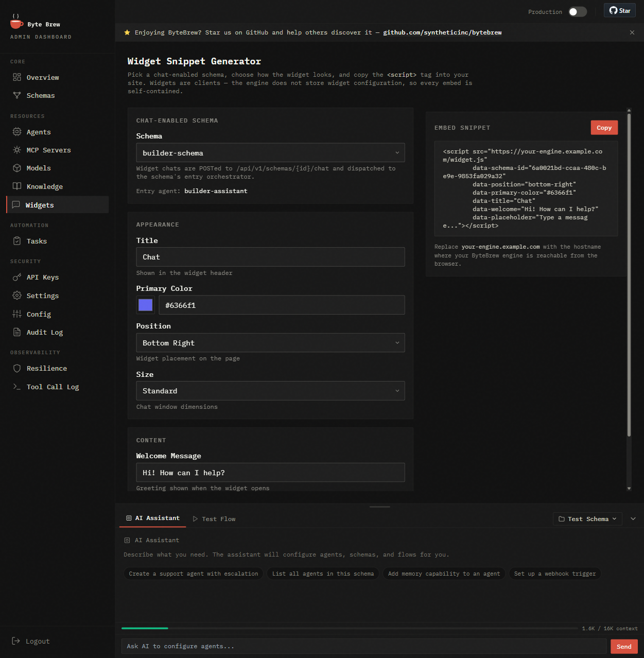Click the Knowledge book icon

coord(17,186)
